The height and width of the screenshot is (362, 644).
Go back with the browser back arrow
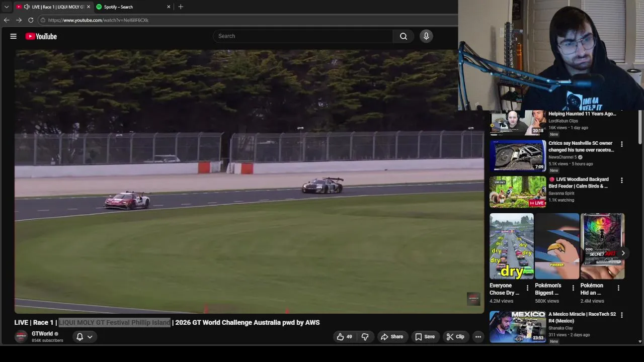tap(7, 20)
